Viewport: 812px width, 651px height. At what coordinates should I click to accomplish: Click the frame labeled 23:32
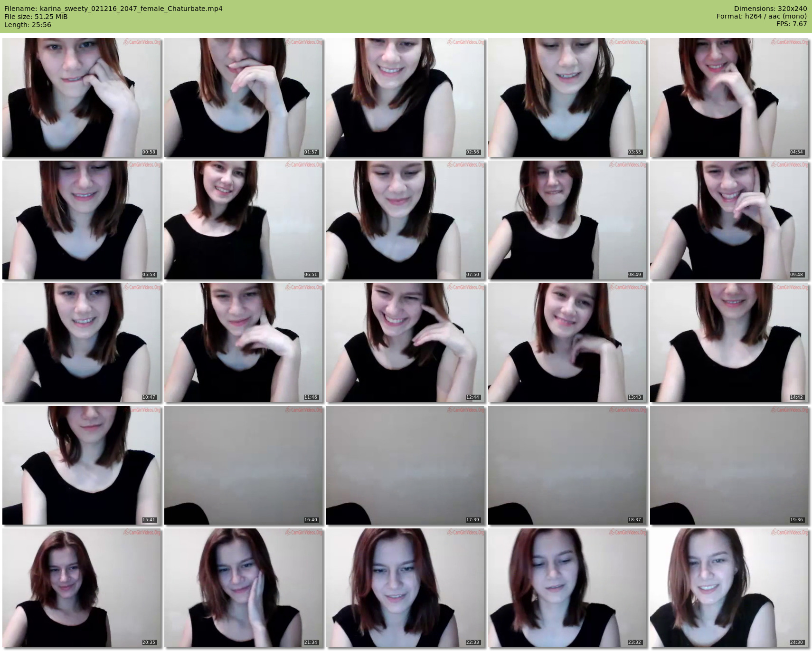click(567, 588)
